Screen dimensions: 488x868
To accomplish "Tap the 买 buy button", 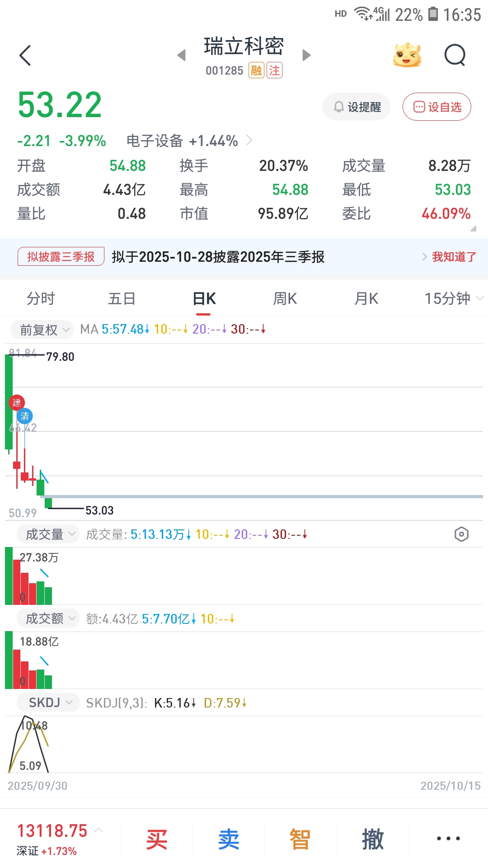I will pos(157,840).
